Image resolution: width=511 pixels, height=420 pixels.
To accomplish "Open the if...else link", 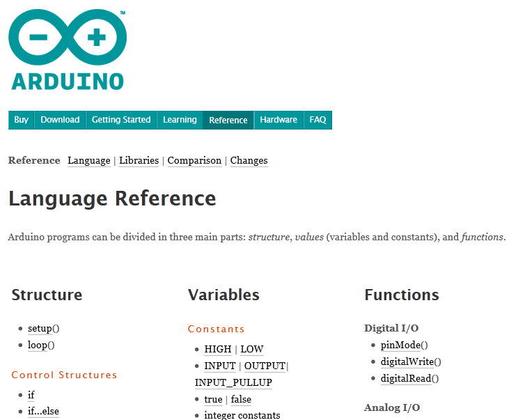I will [x=43, y=412].
